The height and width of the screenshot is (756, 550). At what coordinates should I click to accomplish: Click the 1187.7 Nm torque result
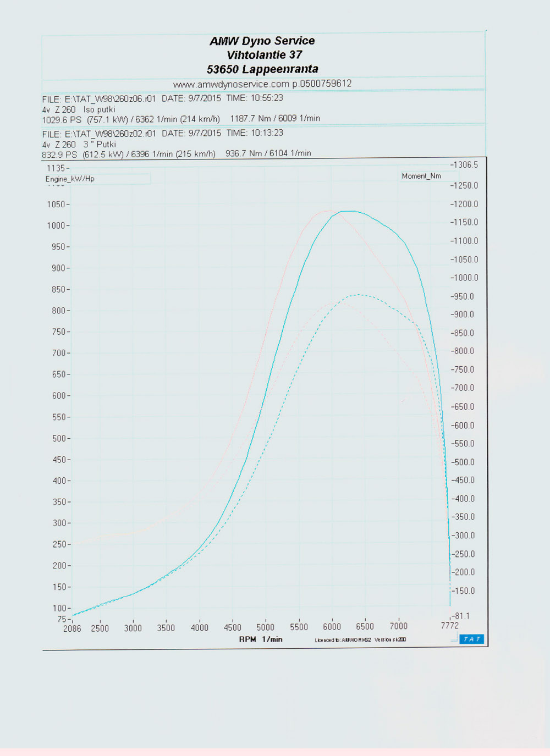pos(274,119)
